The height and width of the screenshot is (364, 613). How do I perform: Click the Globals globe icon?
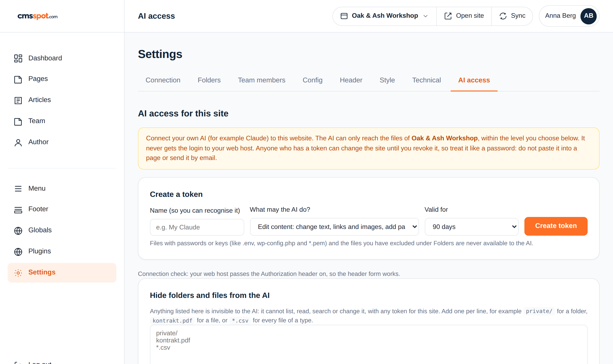tap(18, 231)
